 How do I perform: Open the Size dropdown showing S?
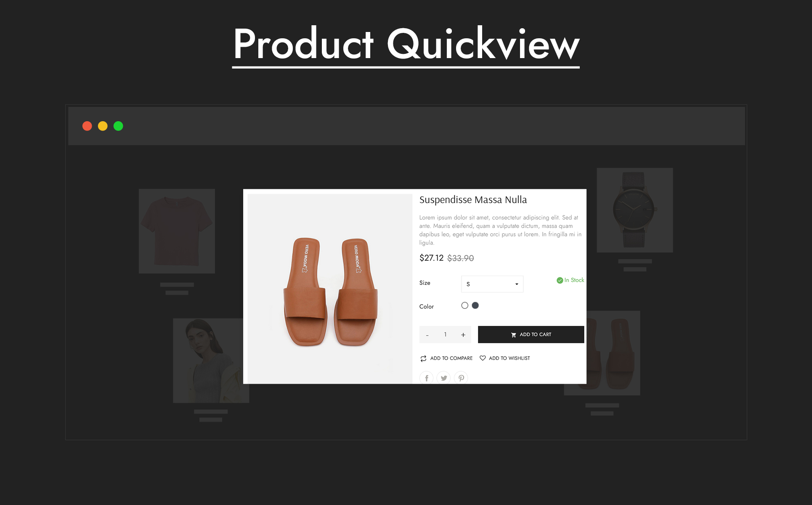tap(492, 284)
